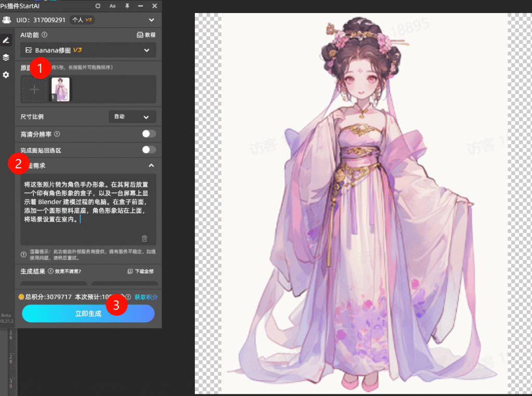
Task: Click the Aa font size icon
Action: point(113,6)
